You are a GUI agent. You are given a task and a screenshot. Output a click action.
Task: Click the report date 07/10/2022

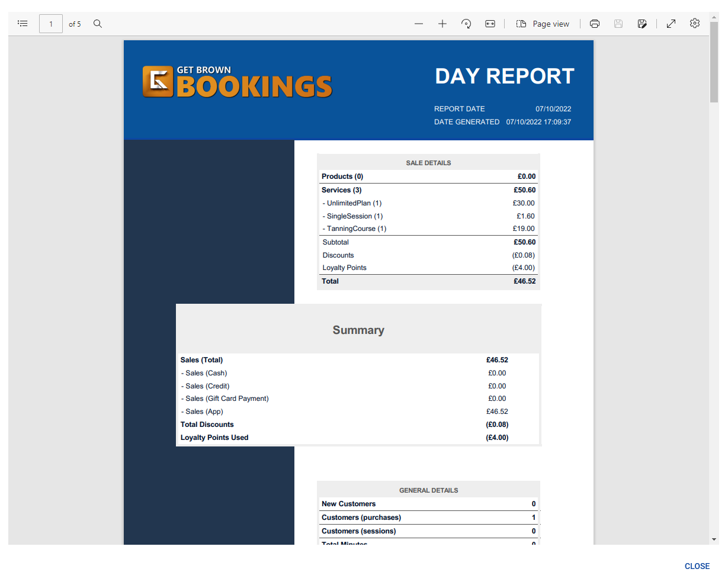[553, 109]
